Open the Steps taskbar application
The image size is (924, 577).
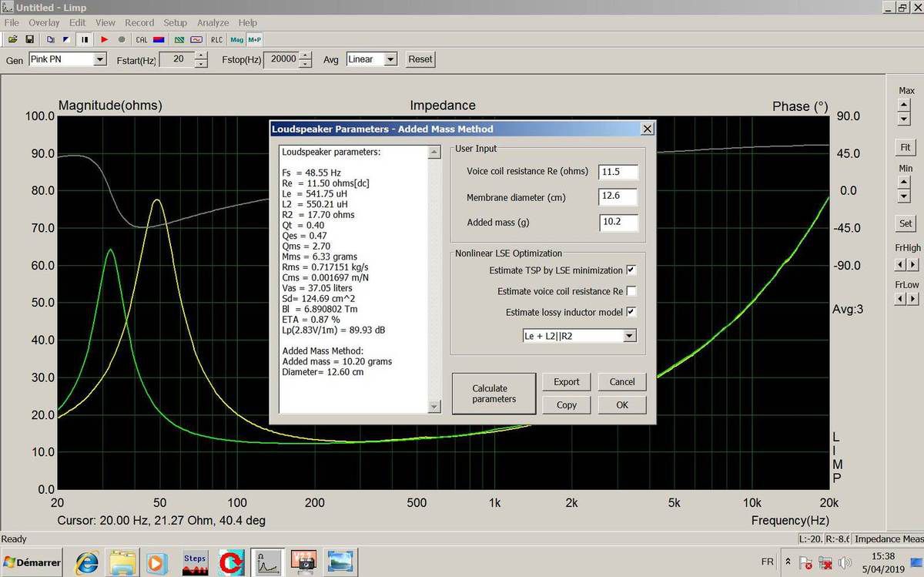coord(195,563)
